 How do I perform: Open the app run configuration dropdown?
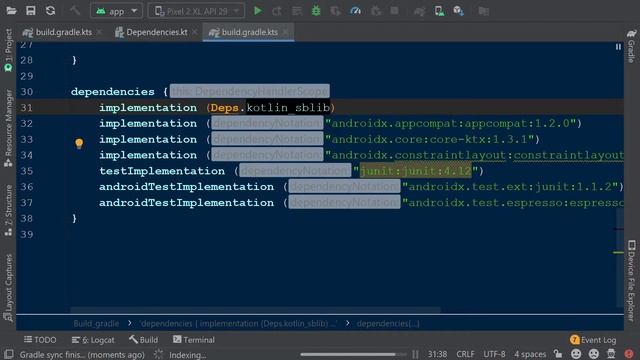(x=116, y=11)
